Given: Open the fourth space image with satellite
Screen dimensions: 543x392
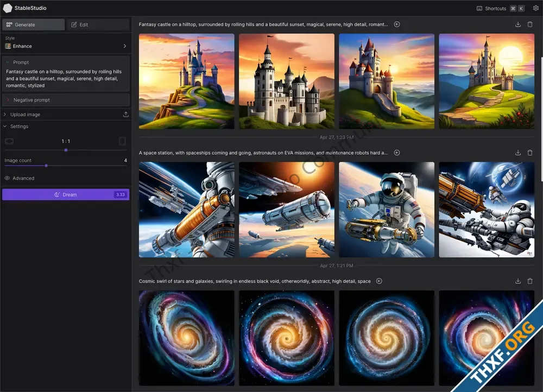Looking at the screenshot, I should point(487,210).
